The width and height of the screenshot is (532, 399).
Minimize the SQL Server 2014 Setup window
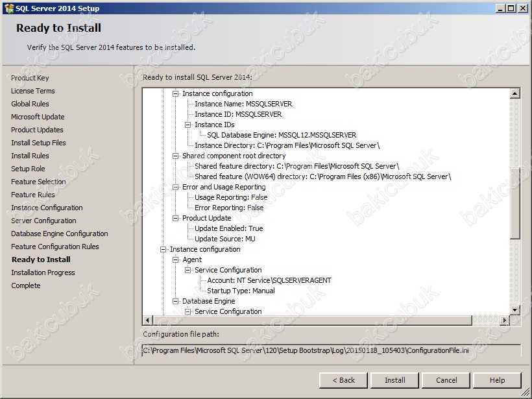pyautogui.click(x=500, y=8)
